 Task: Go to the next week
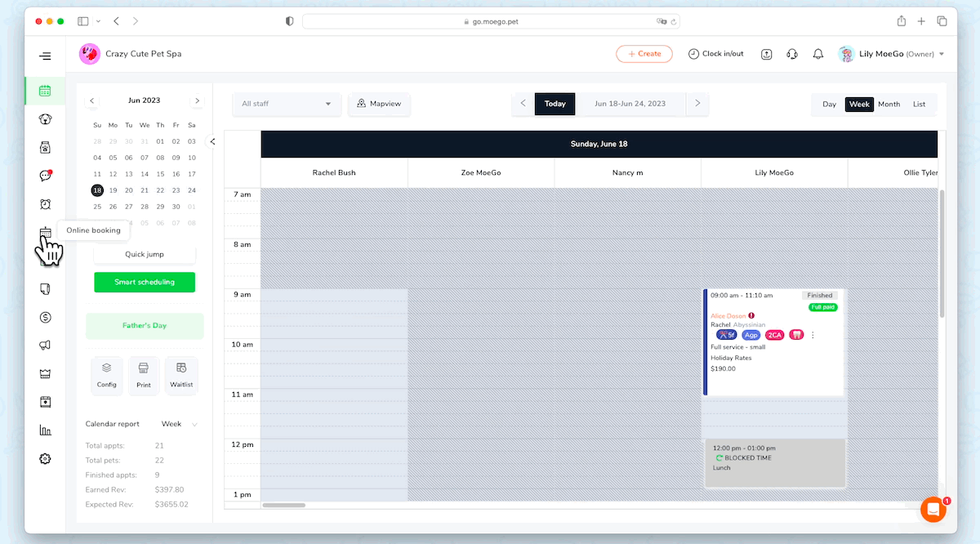pos(697,104)
